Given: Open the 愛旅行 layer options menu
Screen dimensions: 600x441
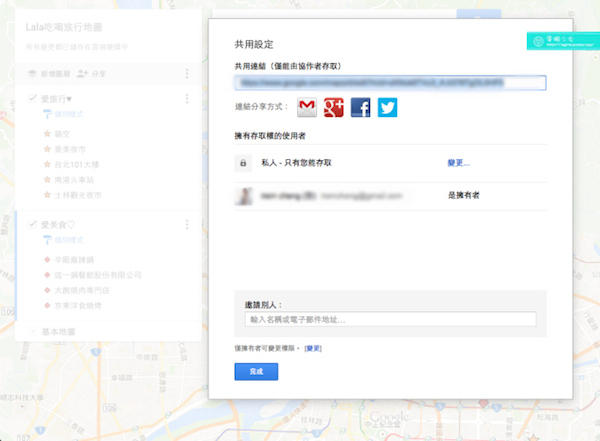Looking at the screenshot, I should (x=187, y=99).
